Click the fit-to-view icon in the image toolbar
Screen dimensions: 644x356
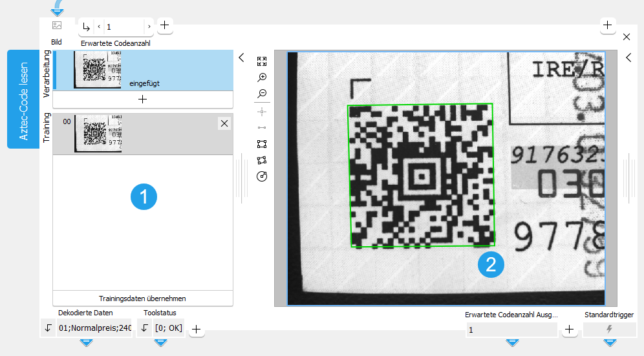[x=262, y=61]
